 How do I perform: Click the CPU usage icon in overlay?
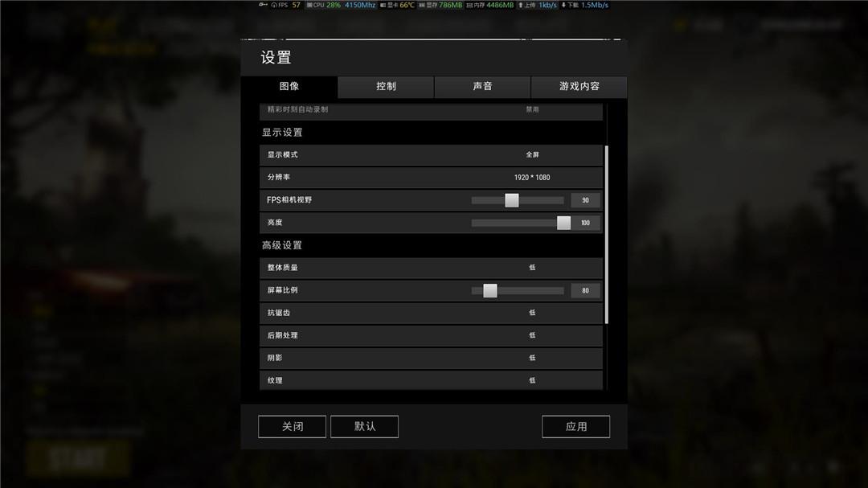pos(309,5)
